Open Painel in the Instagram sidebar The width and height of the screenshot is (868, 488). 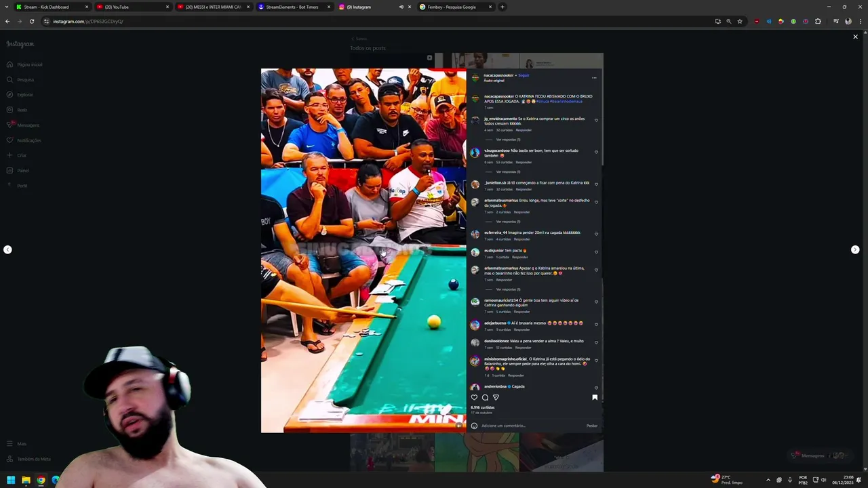click(18, 171)
